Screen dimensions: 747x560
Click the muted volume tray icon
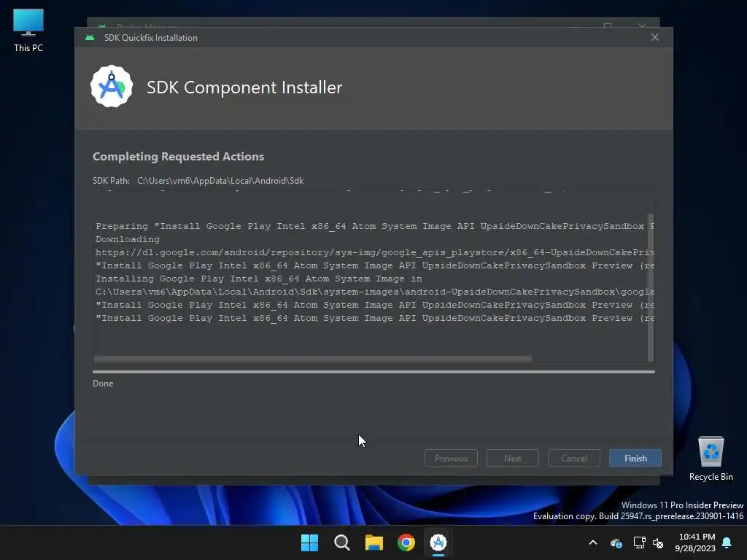pyautogui.click(x=658, y=542)
